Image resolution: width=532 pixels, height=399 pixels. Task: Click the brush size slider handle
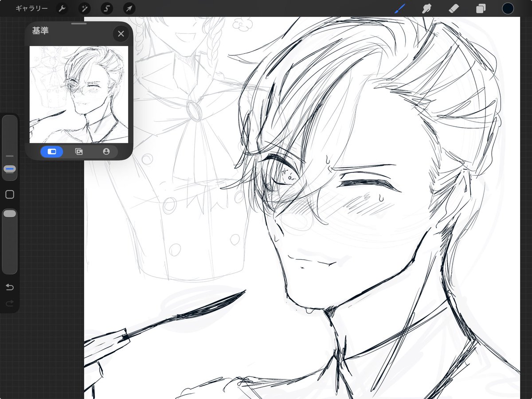(x=10, y=169)
